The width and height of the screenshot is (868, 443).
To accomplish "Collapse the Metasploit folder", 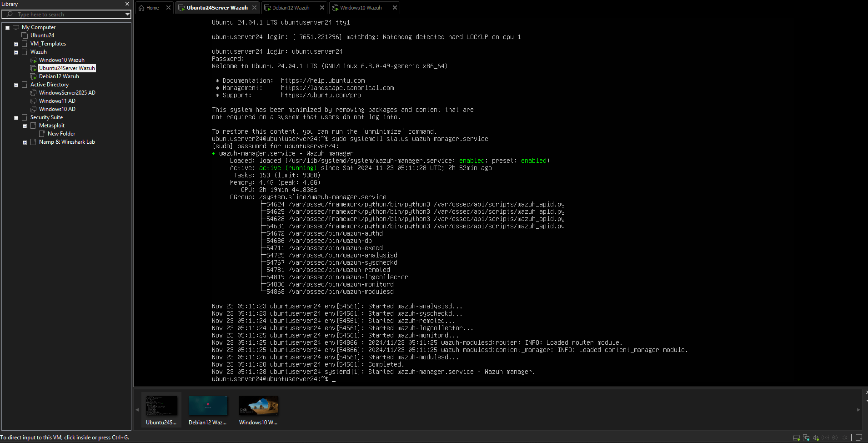I will click(x=25, y=126).
